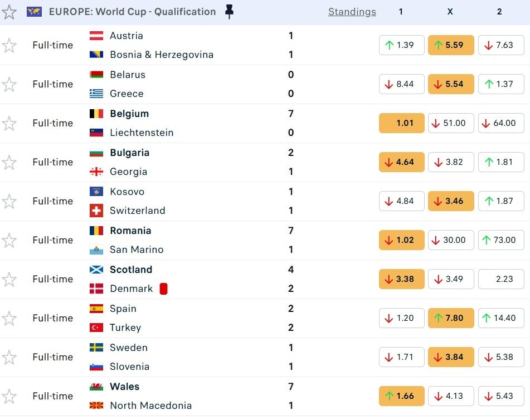The height and width of the screenshot is (420, 530).
Task: Star the Wales vs North Macedonia match
Action: [x=9, y=396]
